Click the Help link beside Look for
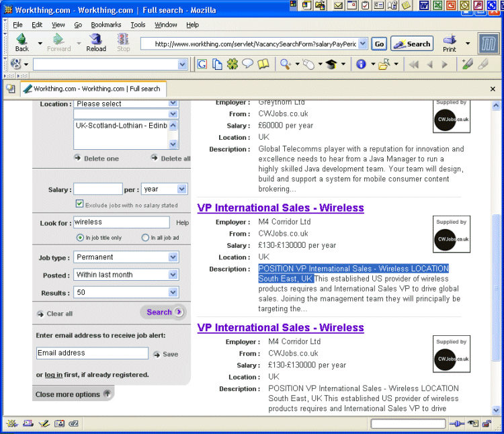 click(182, 222)
